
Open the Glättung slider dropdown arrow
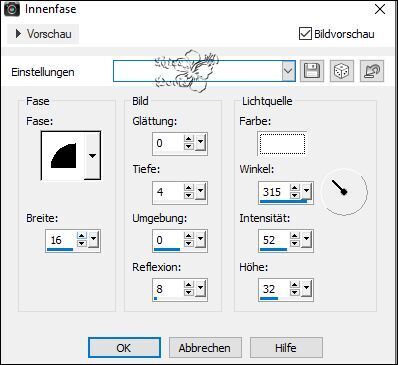coord(200,143)
